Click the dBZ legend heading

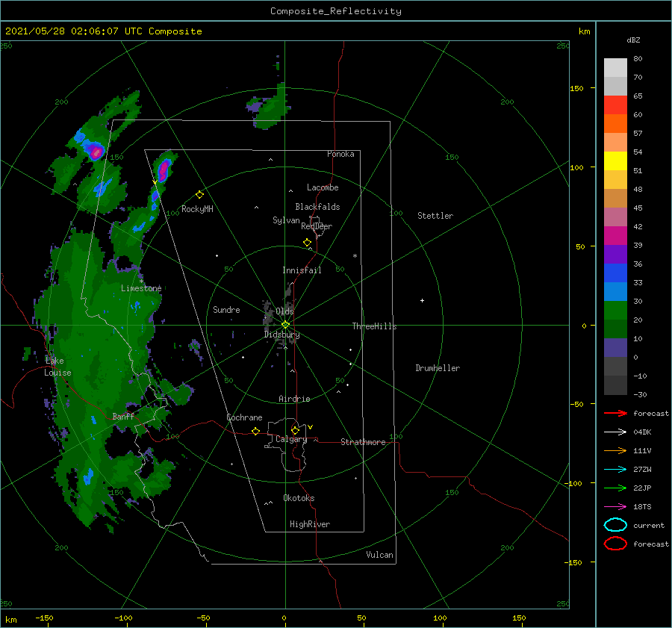[x=633, y=40]
